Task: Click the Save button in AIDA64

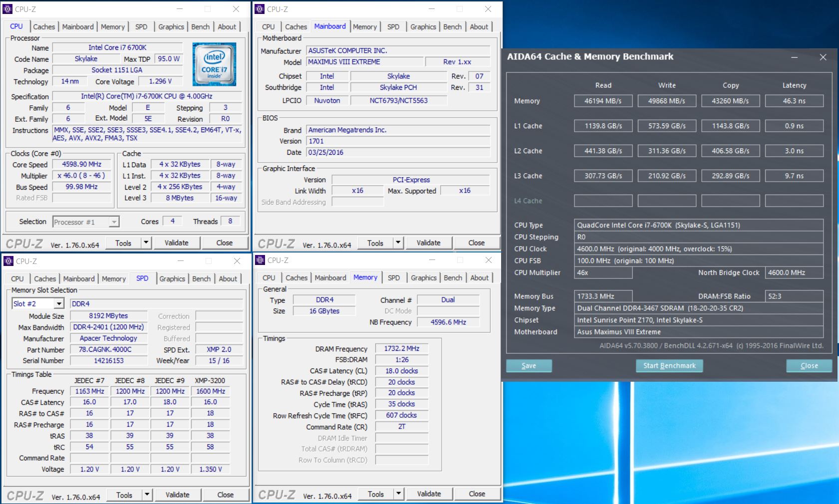Action: coord(529,366)
